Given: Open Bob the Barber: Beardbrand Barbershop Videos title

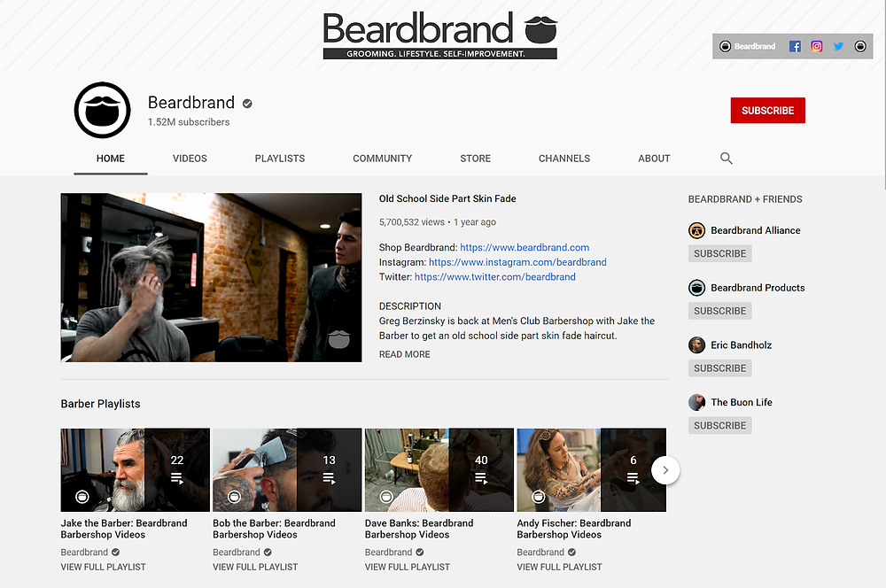Looking at the screenshot, I should (274, 529).
